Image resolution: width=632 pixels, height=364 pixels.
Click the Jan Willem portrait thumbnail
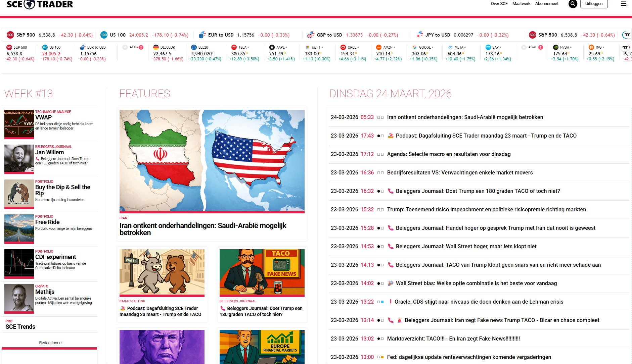(x=19, y=158)
